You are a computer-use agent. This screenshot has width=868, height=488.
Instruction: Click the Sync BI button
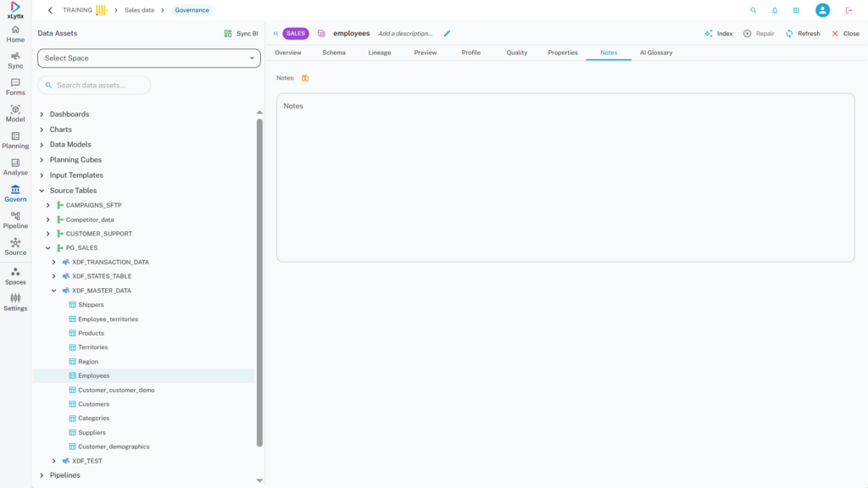click(x=241, y=34)
